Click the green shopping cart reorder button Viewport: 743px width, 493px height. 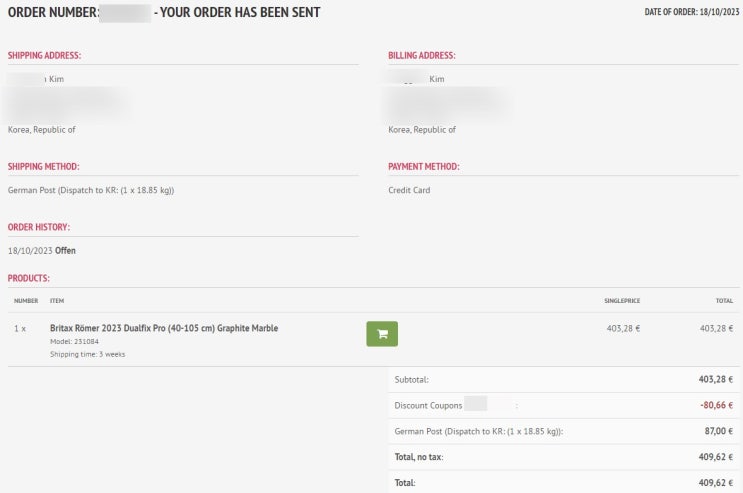tap(382, 334)
